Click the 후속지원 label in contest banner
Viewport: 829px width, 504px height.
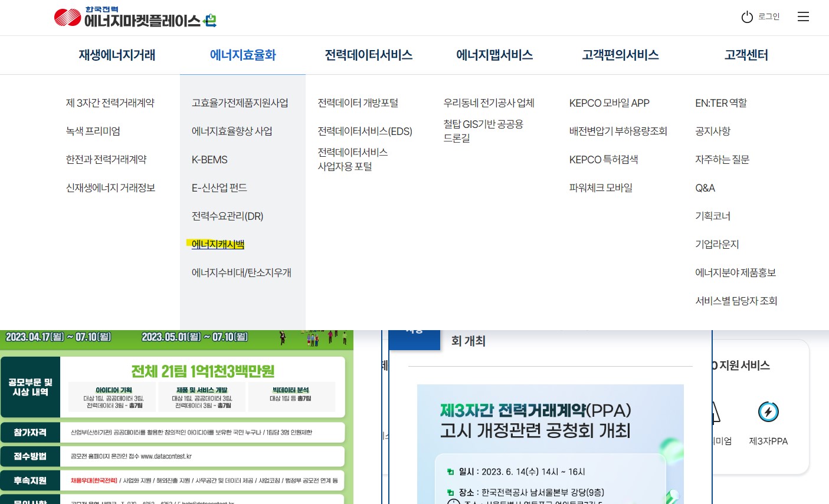[x=30, y=480]
